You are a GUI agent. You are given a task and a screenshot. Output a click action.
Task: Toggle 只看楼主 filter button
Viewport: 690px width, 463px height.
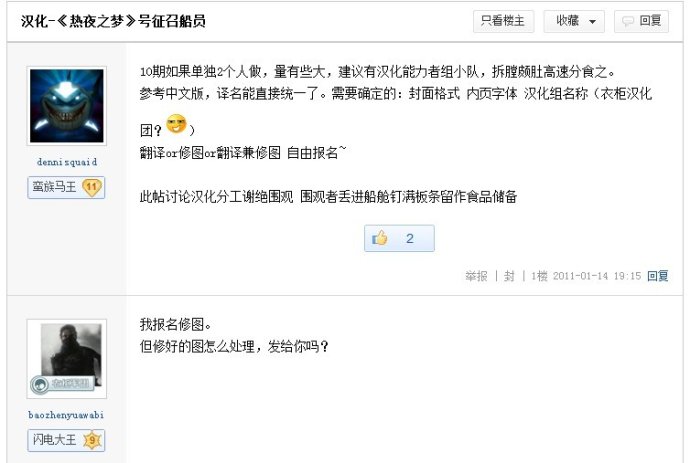click(503, 21)
